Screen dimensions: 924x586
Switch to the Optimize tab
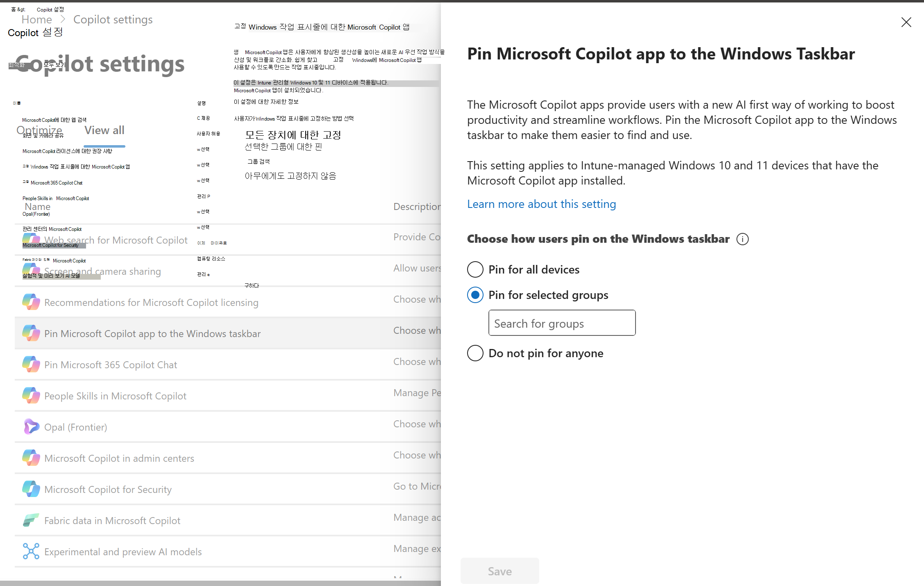39,130
